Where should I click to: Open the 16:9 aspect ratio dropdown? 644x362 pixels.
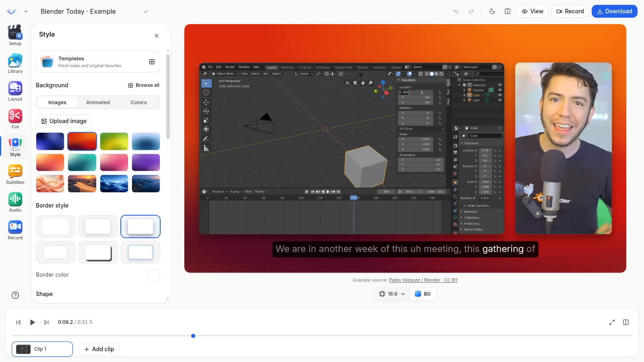click(x=392, y=294)
